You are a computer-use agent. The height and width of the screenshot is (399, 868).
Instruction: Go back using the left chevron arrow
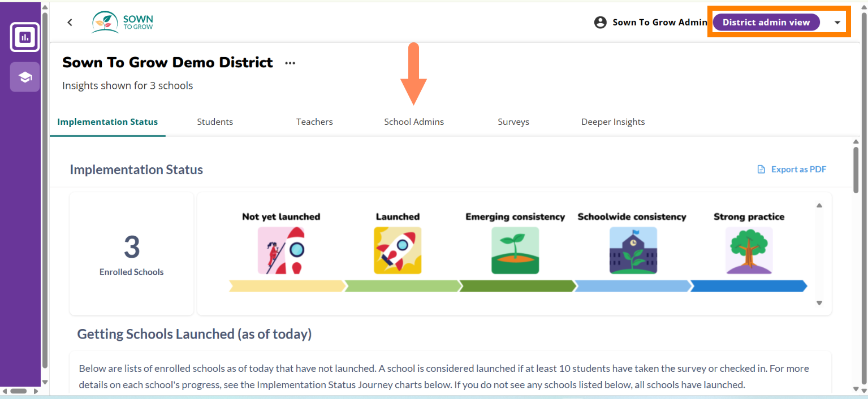[x=70, y=22]
